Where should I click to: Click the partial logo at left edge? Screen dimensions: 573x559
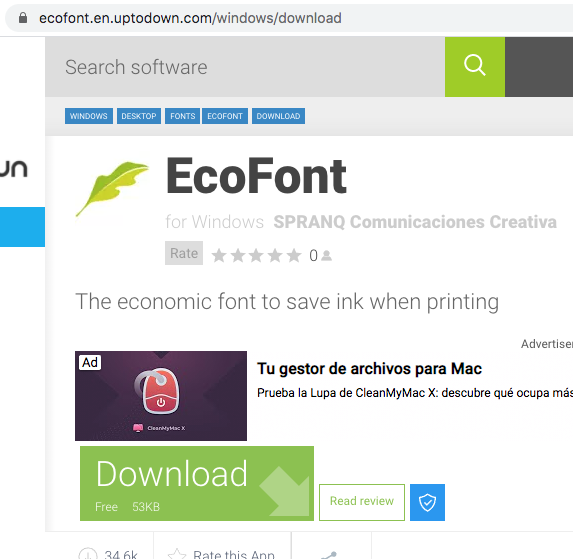[x=14, y=169]
